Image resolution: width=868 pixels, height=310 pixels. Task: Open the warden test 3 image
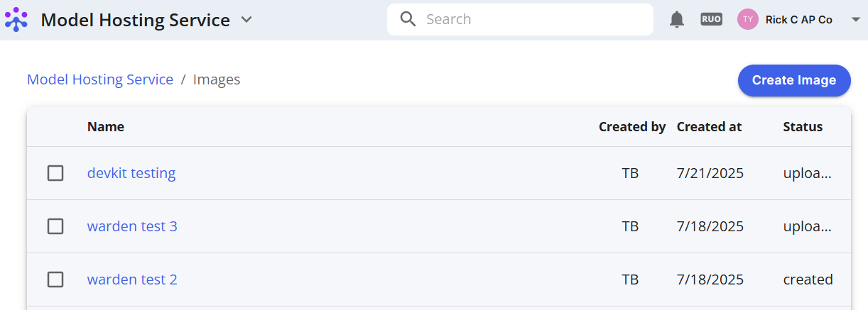tap(132, 226)
